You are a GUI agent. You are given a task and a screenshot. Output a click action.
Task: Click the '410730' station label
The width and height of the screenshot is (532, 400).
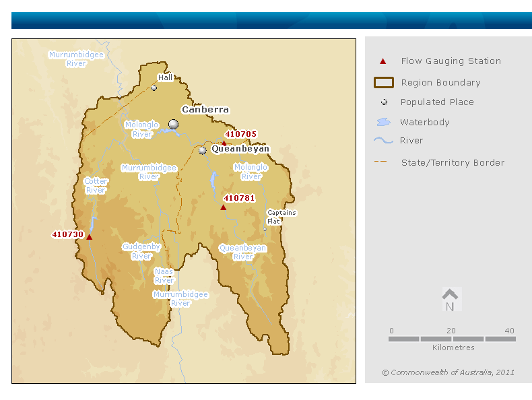(x=67, y=234)
